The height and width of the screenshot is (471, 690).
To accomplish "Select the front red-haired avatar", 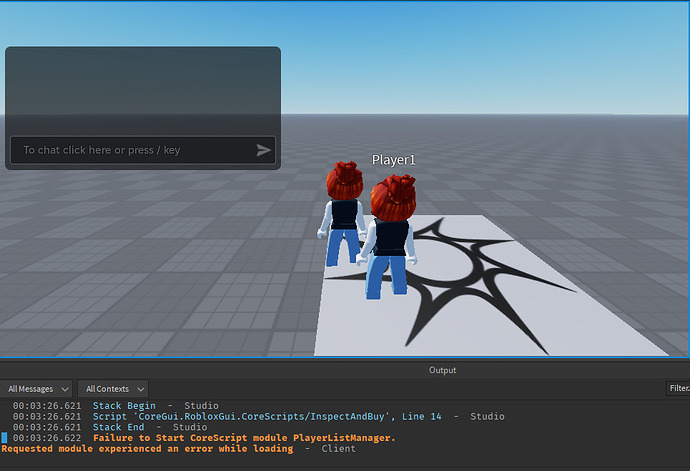I will pos(389,237).
